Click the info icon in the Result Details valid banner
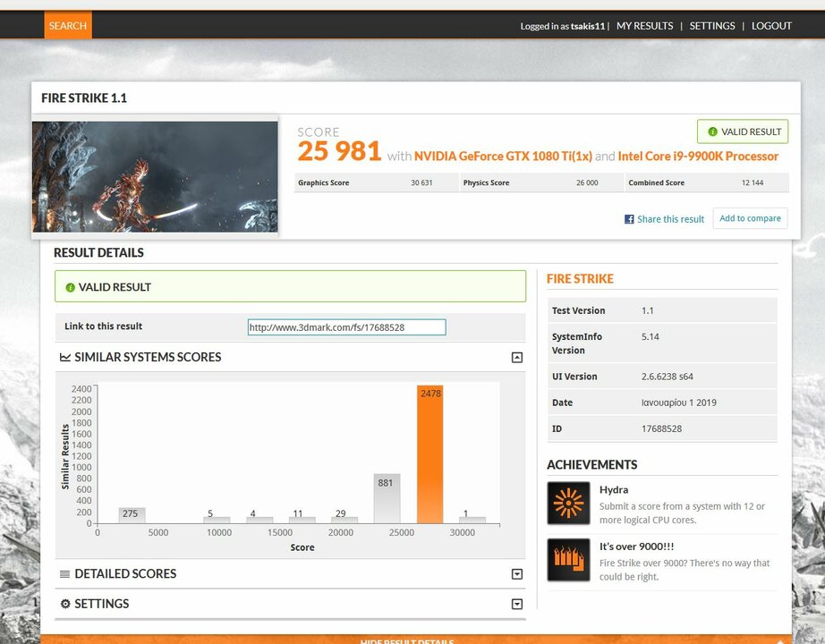The width and height of the screenshot is (825, 644). [70, 287]
